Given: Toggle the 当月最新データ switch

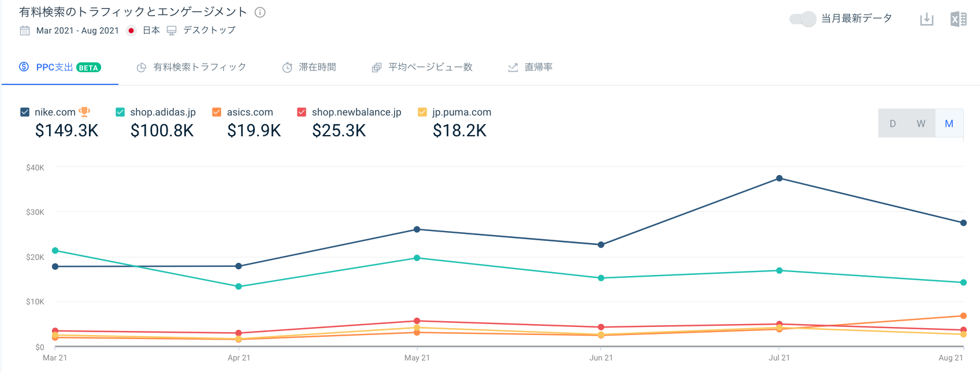Looking at the screenshot, I should pos(803,19).
